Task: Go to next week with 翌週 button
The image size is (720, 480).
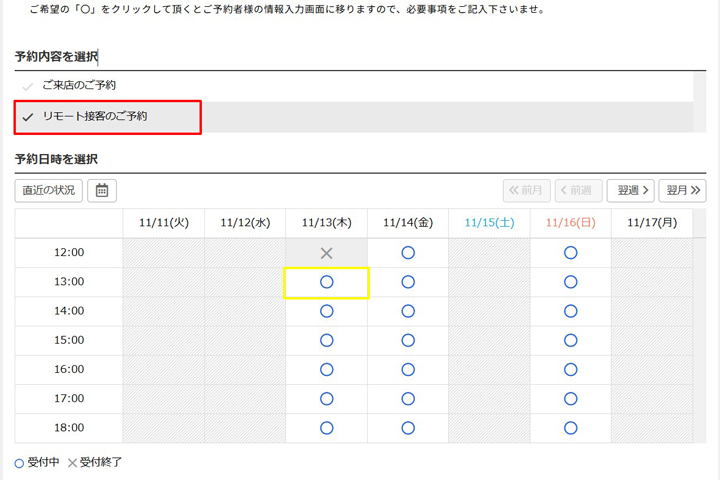Action: click(x=630, y=190)
